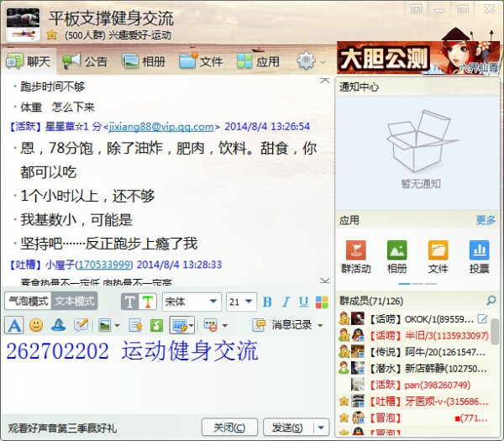
Task: Open the emoji smiley picker
Action: 36,325
